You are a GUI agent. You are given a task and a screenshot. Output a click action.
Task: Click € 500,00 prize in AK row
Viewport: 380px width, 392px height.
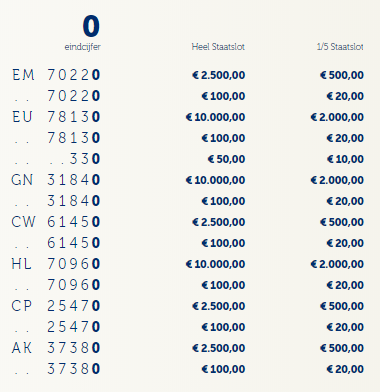(342, 348)
